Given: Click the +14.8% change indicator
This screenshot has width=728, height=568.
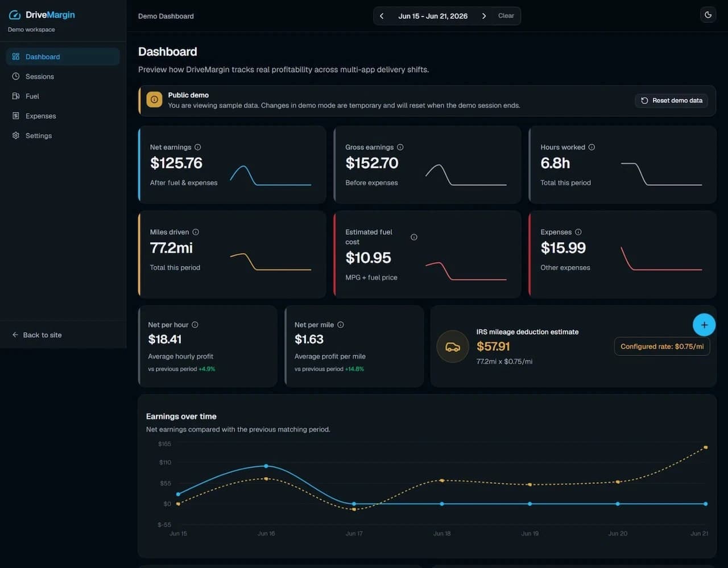Looking at the screenshot, I should (354, 369).
